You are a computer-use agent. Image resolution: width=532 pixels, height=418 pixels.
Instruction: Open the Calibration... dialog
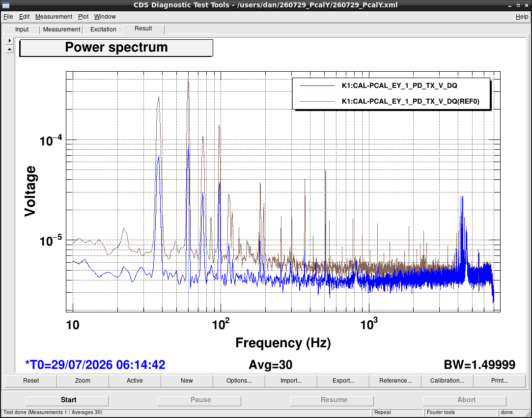coord(447,381)
